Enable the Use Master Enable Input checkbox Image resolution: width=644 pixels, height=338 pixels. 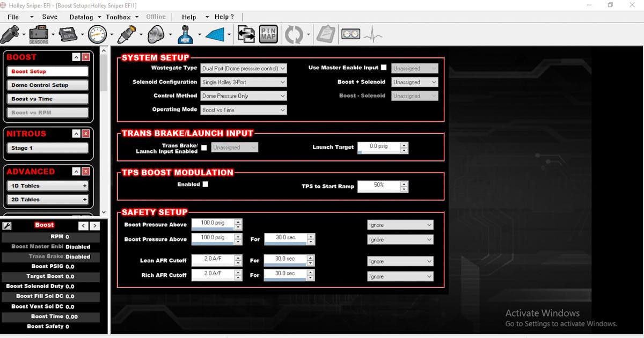tap(383, 68)
